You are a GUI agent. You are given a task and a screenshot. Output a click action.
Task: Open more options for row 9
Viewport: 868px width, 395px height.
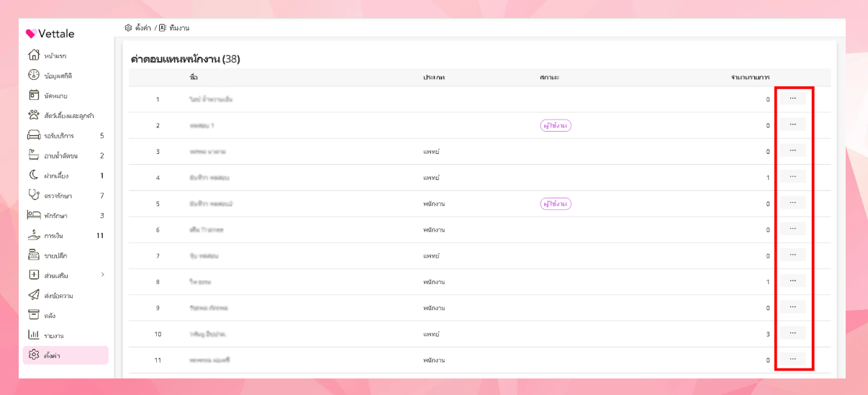click(792, 307)
